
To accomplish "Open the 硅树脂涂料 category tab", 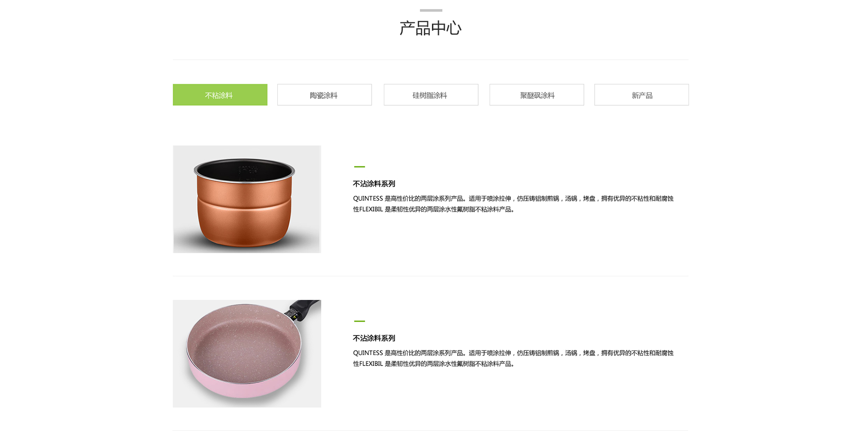I will (x=431, y=95).
